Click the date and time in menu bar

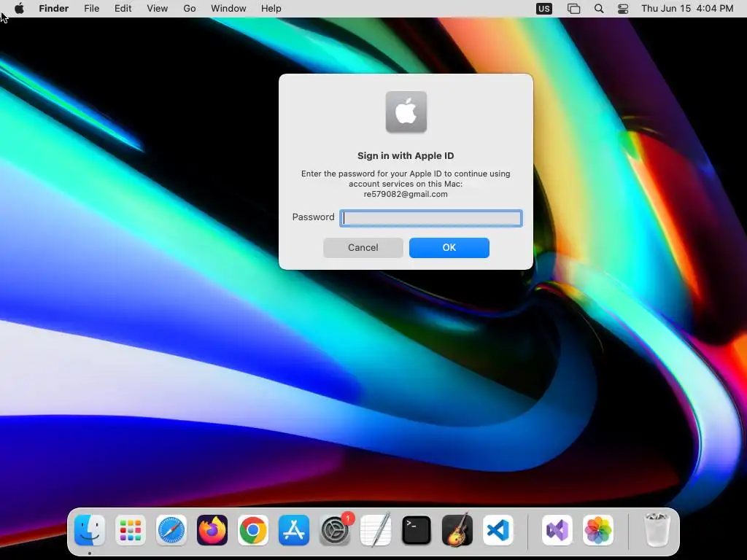687,9
